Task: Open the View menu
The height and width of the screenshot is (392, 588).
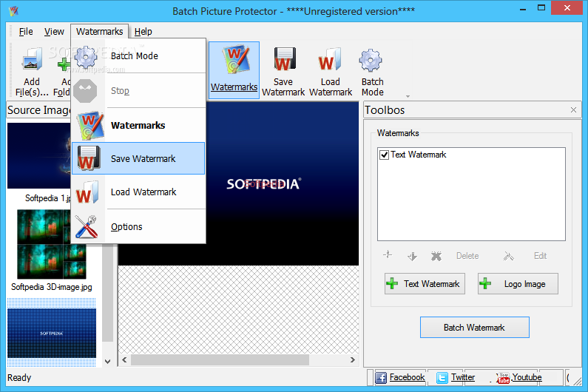Action: click(x=54, y=32)
